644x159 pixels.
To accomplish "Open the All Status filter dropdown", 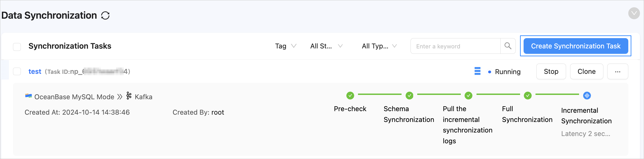I will (326, 46).
